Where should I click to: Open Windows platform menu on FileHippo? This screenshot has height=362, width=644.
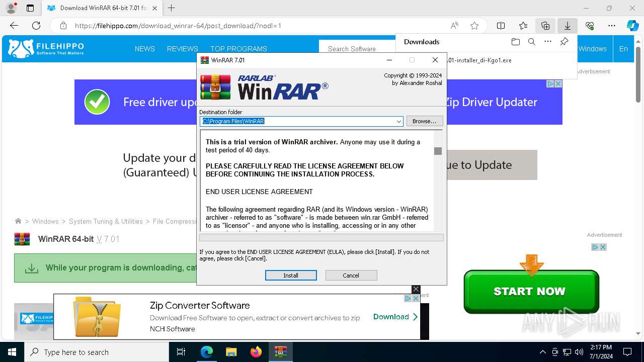click(x=592, y=49)
